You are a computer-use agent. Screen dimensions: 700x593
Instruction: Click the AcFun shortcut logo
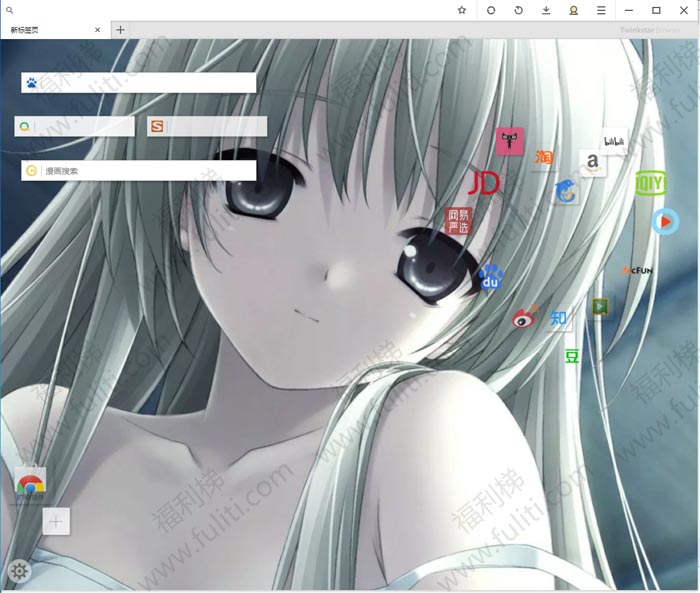638,270
